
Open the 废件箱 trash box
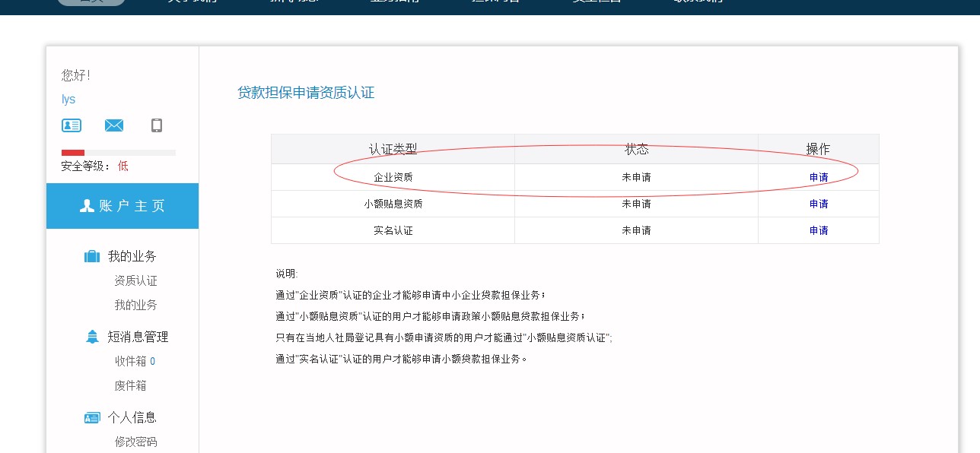coord(130,385)
